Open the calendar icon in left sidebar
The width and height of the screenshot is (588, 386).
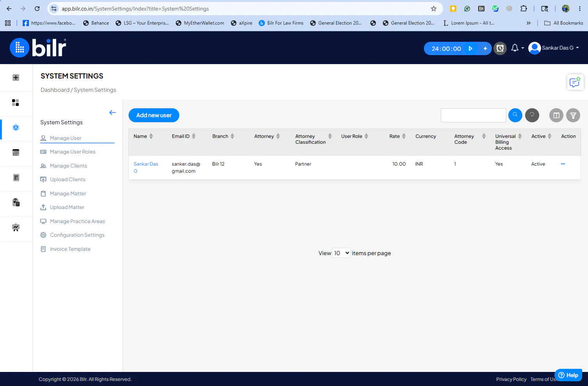(x=16, y=152)
